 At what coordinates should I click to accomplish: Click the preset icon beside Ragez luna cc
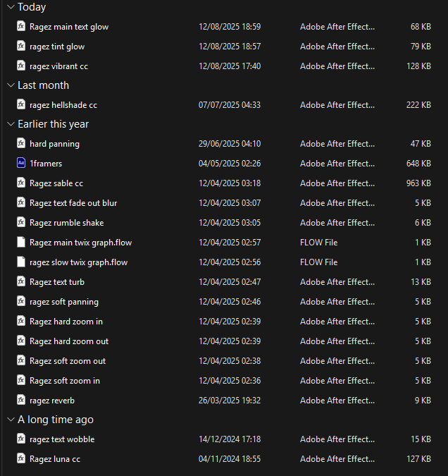(21, 458)
